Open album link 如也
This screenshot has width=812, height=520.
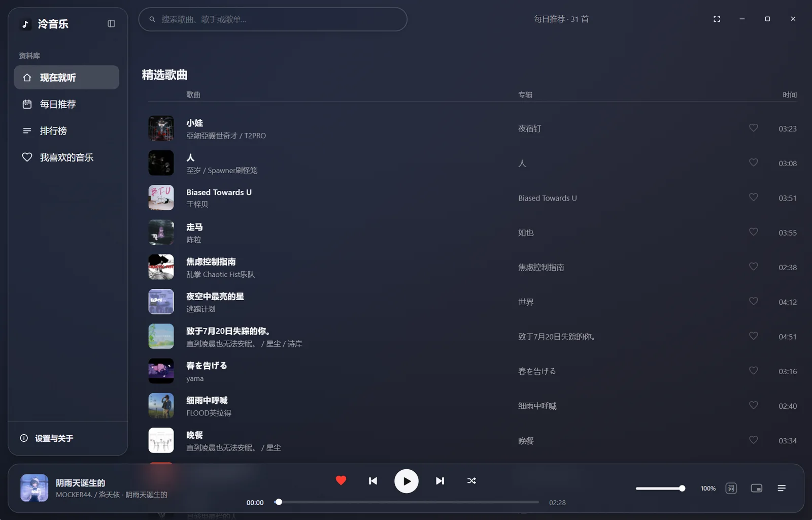pos(526,233)
